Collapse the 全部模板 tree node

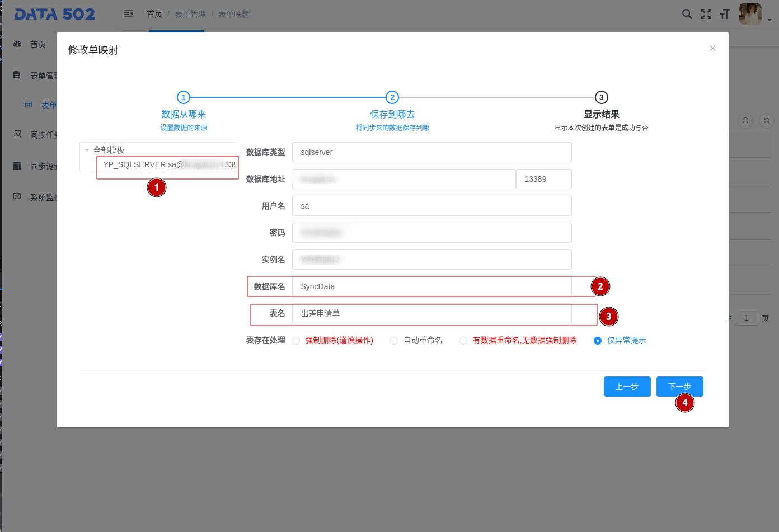click(87, 150)
